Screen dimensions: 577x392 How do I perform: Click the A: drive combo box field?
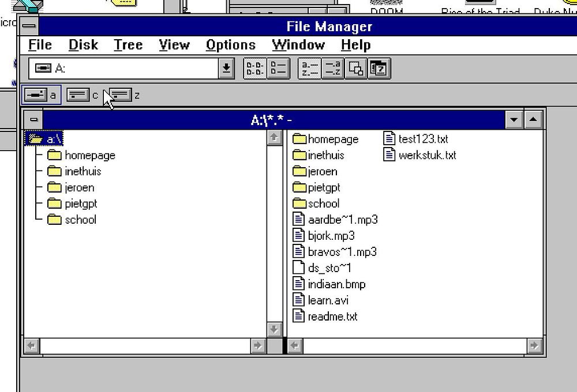point(124,68)
